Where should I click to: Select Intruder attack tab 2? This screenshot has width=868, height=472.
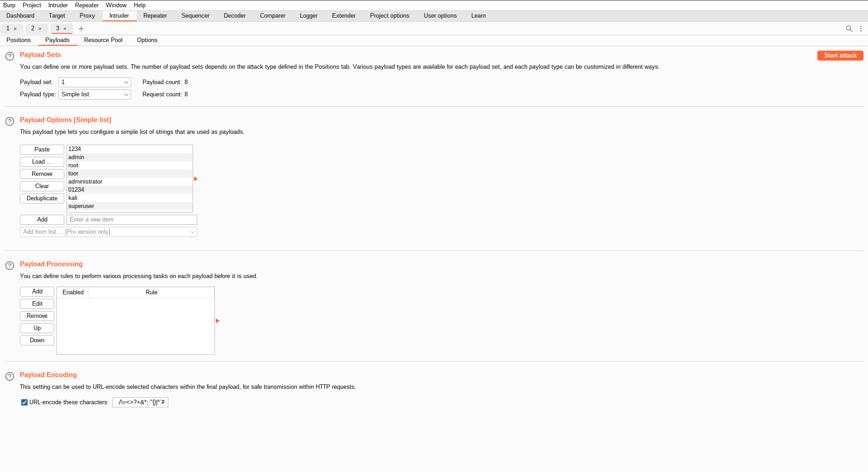click(x=33, y=28)
